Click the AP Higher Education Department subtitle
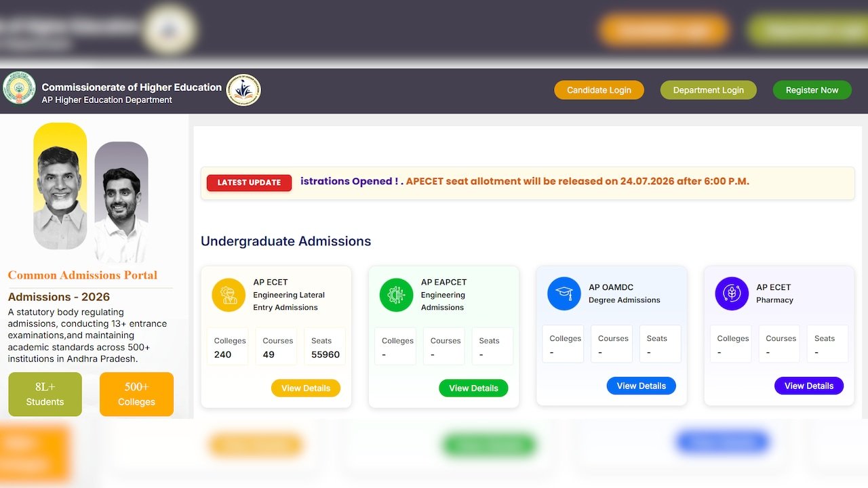 coord(107,100)
